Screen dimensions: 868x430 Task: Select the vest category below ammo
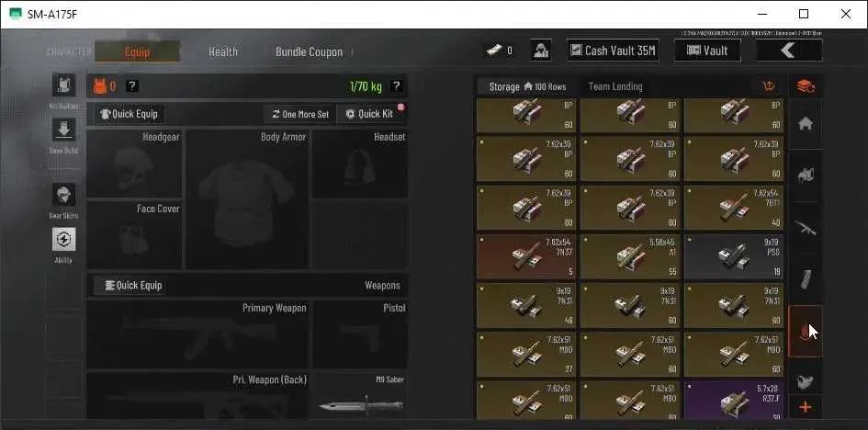[x=806, y=380]
